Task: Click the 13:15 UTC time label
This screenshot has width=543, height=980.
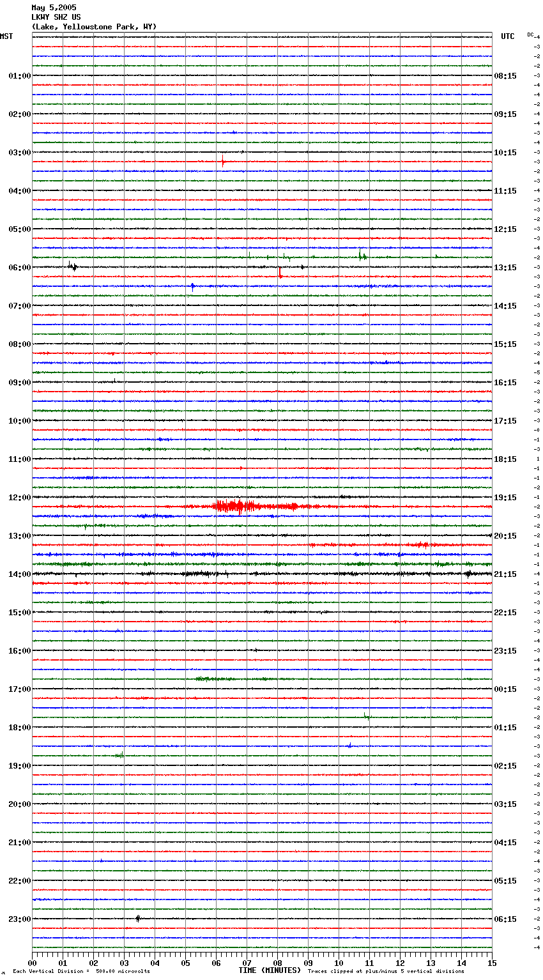Action: [x=505, y=268]
